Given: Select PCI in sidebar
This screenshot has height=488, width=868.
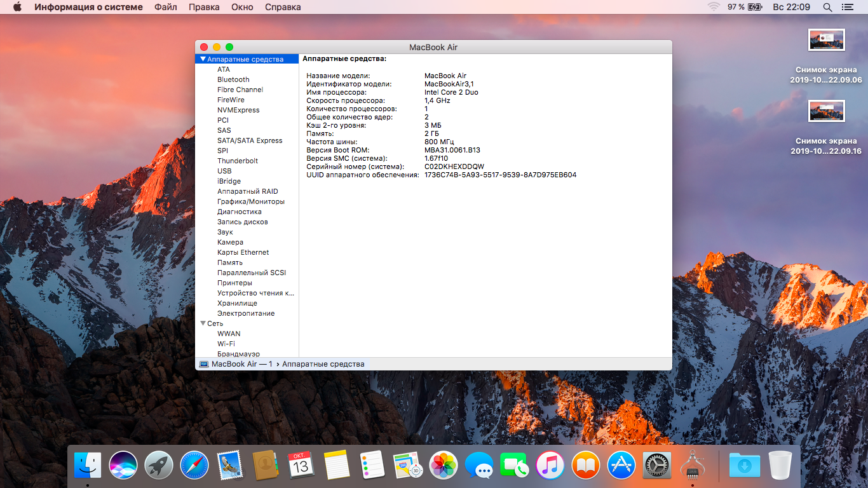Looking at the screenshot, I should 223,120.
